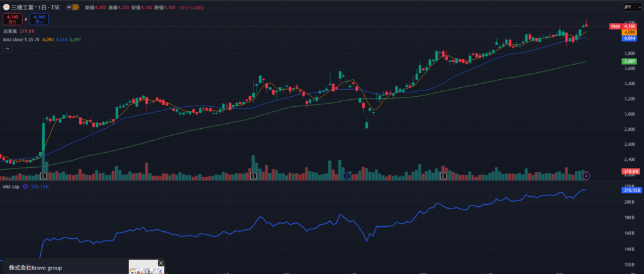Screen dimensions: 644x274
Task: Click the 3,800 price axis tick
Action: click(629, 53)
